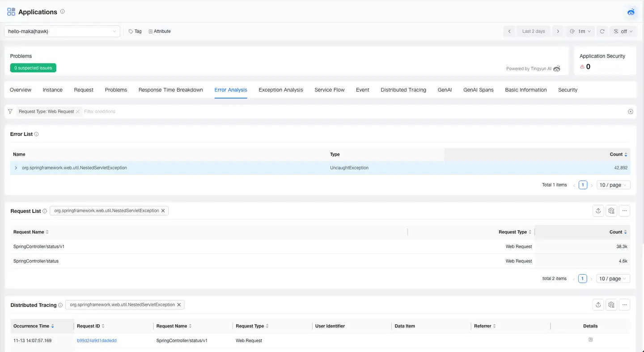Clear all filters using circled X icon
The width and height of the screenshot is (644, 352).
(631, 112)
